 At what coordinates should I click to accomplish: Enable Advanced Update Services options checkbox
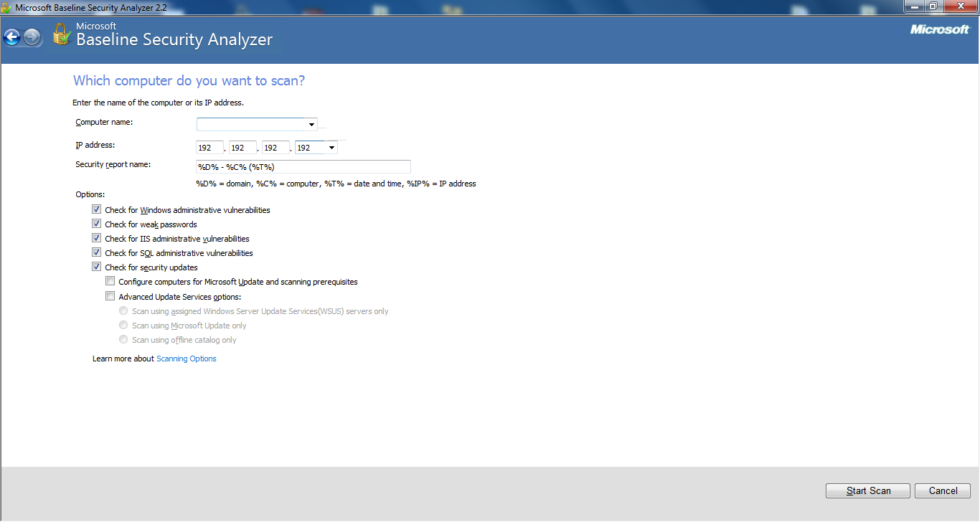click(110, 296)
